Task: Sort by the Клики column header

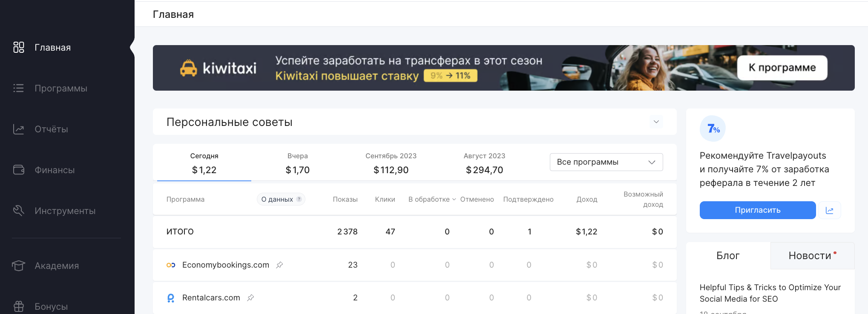Action: 385,199
